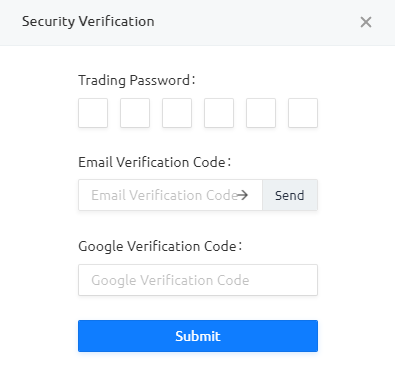Select the second Trading Password digit box
Image resolution: width=395 pixels, height=389 pixels.
pyautogui.click(x=135, y=113)
